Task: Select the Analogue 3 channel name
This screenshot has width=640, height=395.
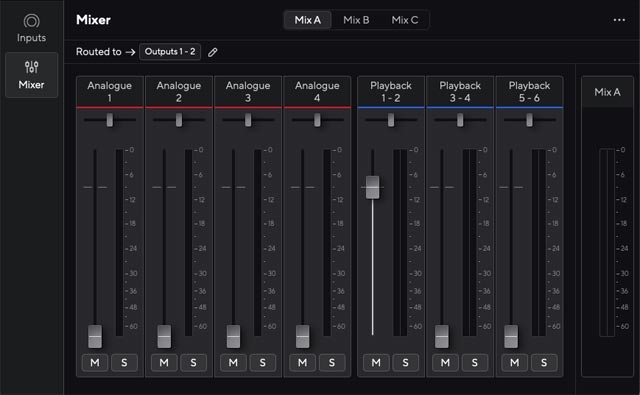Action: [248, 91]
